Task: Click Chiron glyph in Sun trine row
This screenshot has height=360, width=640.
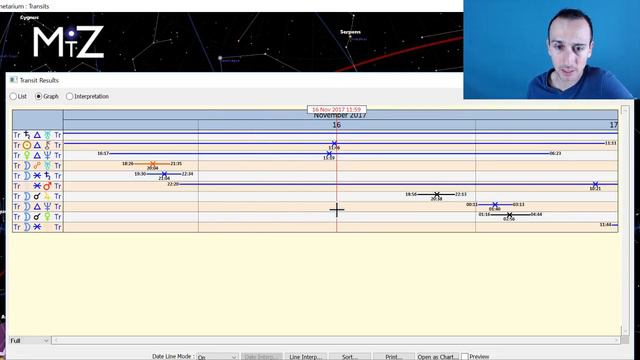Action: click(x=47, y=145)
